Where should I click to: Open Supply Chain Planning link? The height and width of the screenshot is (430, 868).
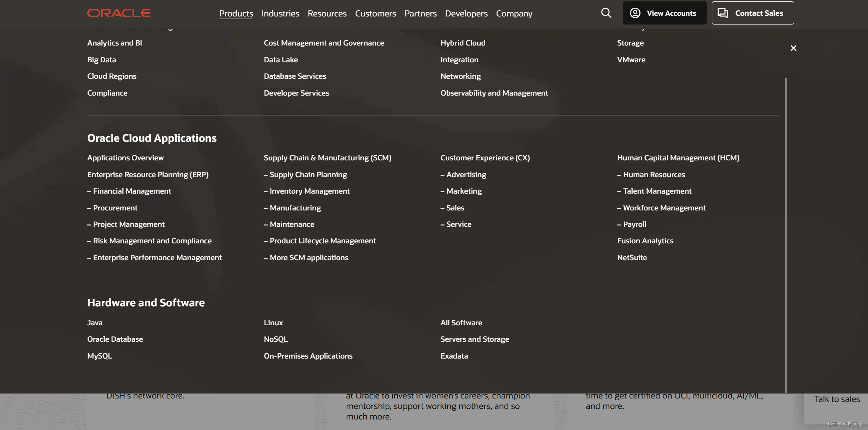[x=308, y=174]
